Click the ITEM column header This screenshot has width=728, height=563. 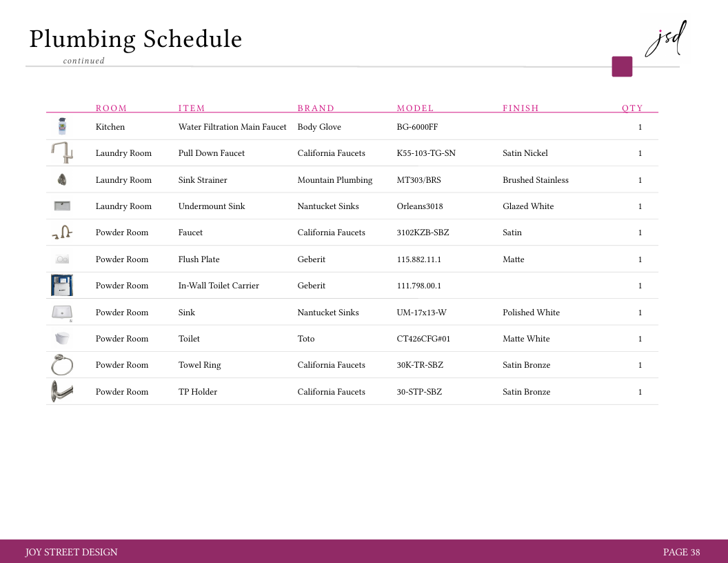[x=191, y=108]
